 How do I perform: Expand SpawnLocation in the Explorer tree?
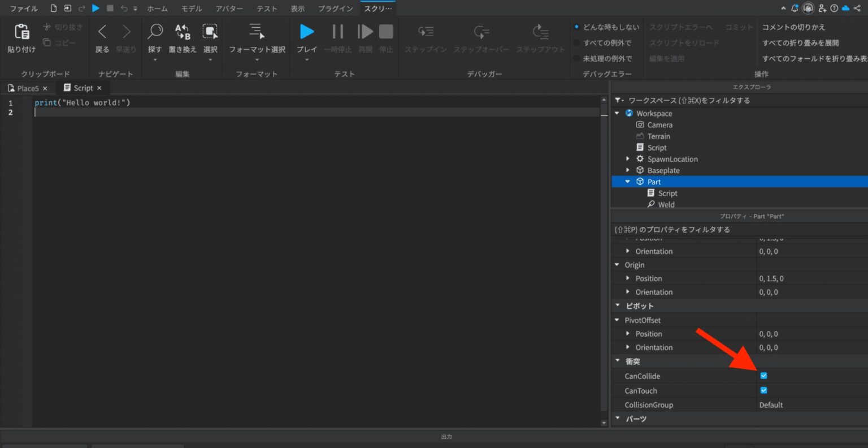628,159
